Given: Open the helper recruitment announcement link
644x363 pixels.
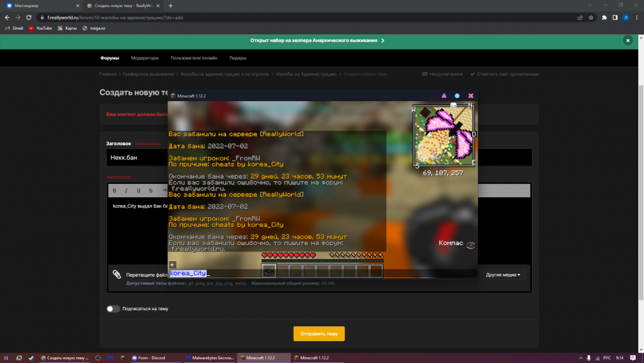Looking at the screenshot, I should coord(317,40).
